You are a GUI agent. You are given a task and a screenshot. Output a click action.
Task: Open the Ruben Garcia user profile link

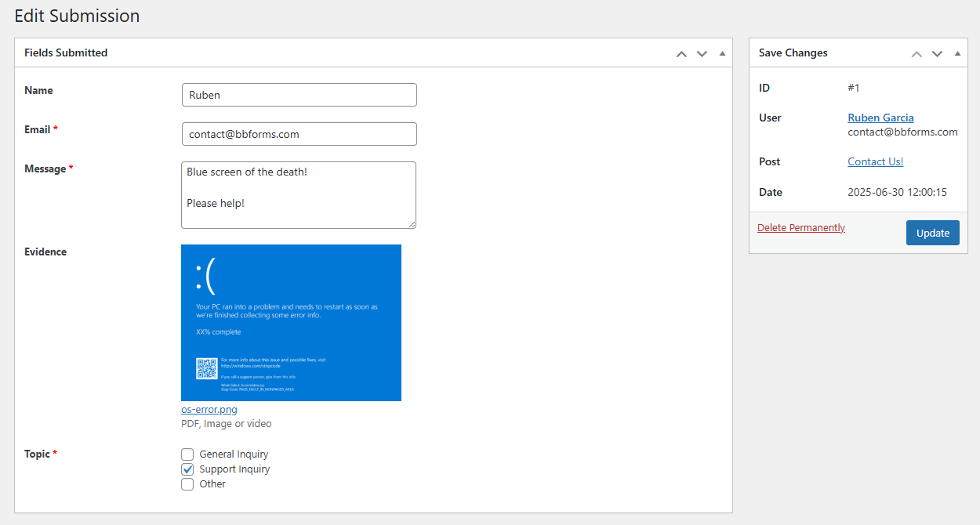point(880,118)
